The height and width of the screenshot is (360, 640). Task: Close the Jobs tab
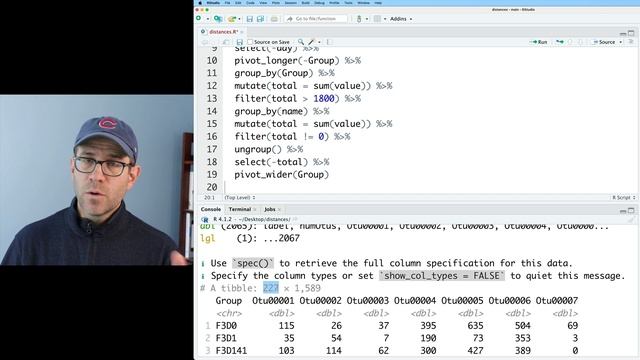(x=279, y=210)
